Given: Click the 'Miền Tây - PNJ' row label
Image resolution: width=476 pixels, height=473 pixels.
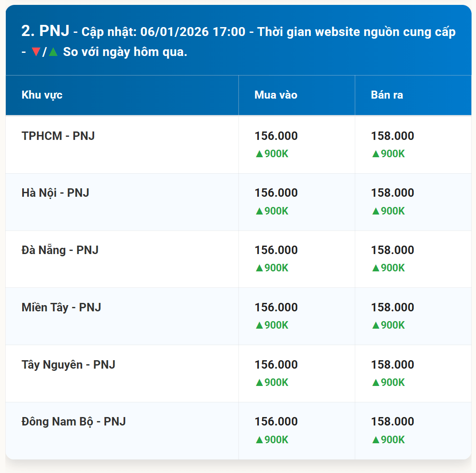Looking at the screenshot, I should point(61,307).
